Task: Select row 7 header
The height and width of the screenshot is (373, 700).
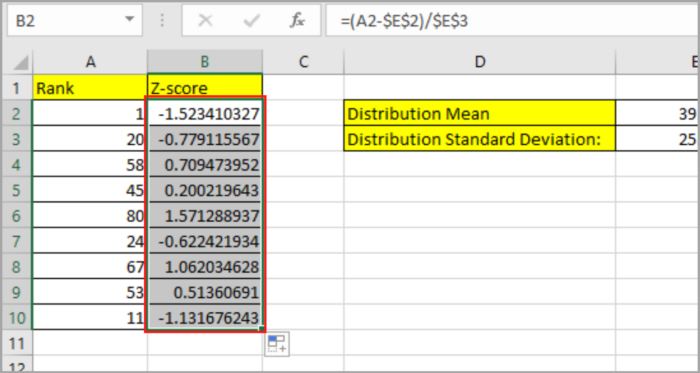Action: (17, 241)
